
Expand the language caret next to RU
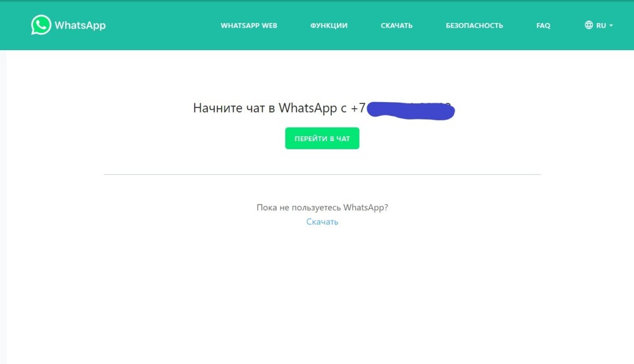click(611, 25)
